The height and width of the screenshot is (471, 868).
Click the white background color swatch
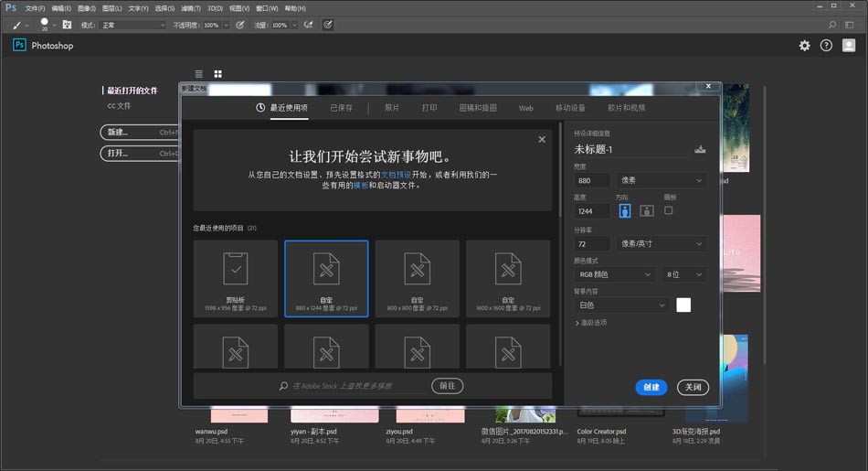(x=683, y=305)
